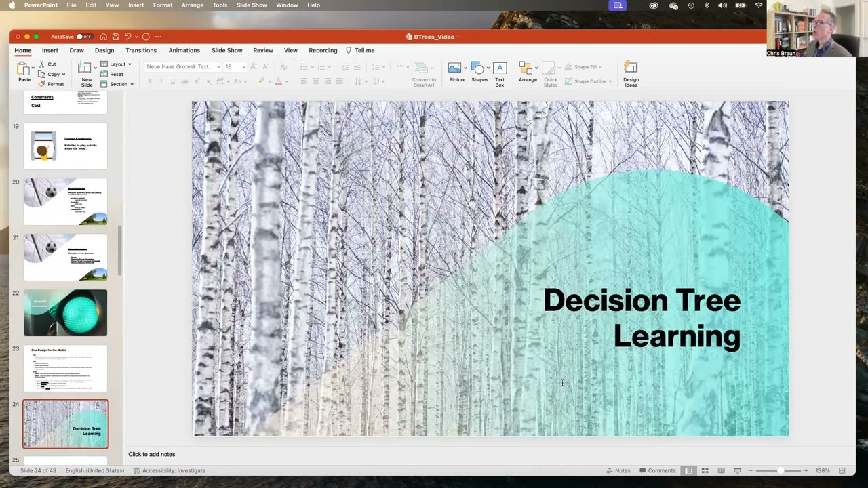868x488 pixels.
Task: Save presentation with the floppy icon
Action: coord(116,37)
